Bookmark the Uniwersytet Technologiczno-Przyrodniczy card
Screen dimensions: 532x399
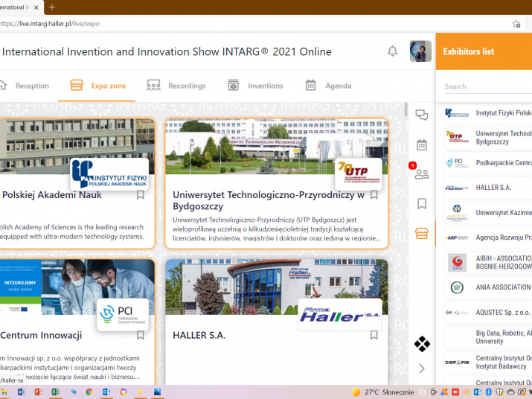coord(374,195)
